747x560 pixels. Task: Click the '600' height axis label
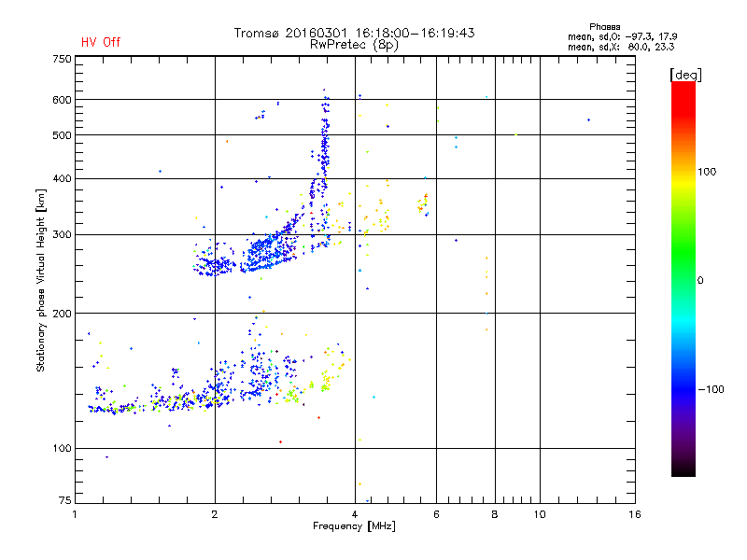point(62,100)
